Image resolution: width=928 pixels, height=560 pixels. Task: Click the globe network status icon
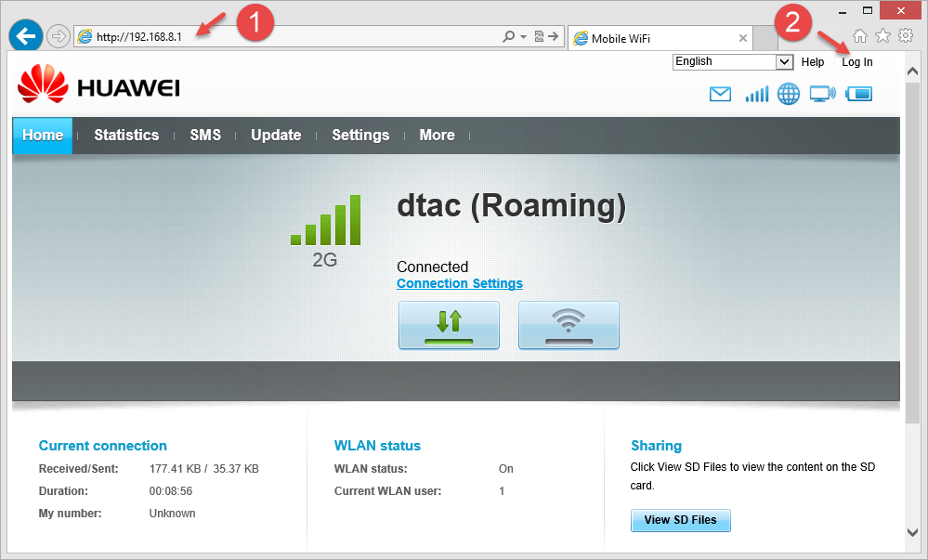(789, 94)
